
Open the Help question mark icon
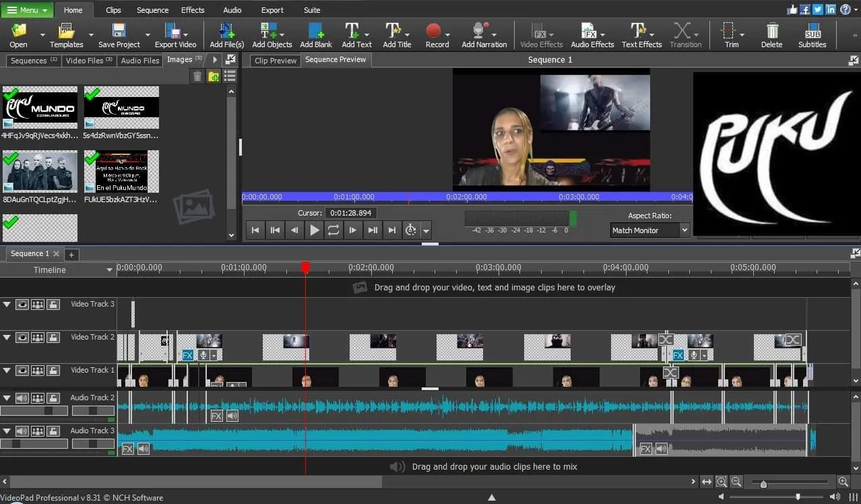coord(846,9)
